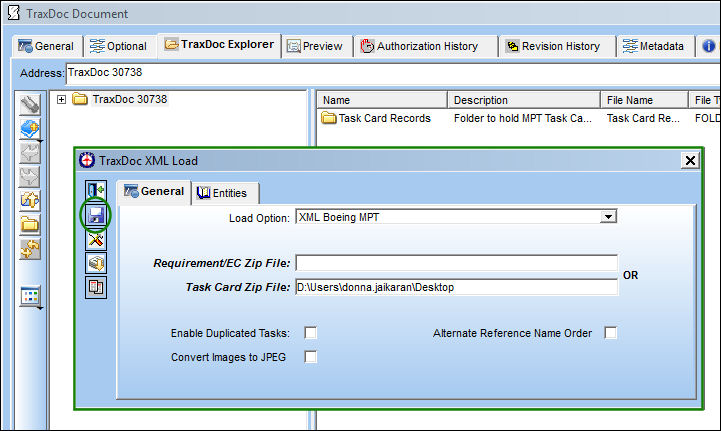This screenshot has width=721, height=431.
Task: Click the Save floppy disk icon in XML Load
Action: point(96,215)
